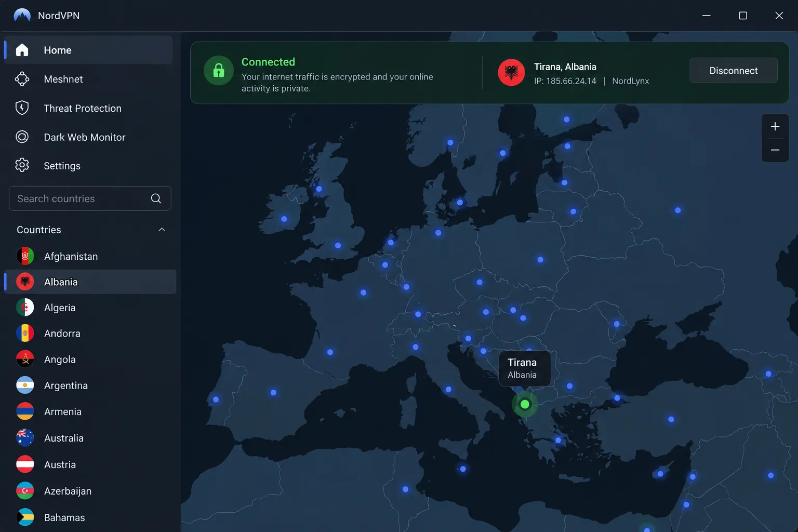Click the green Connected status text

tap(268, 62)
